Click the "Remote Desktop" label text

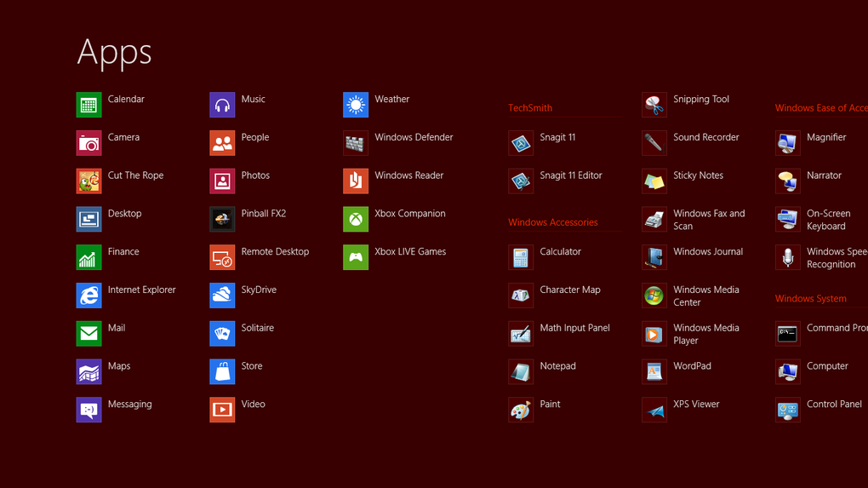[275, 251]
